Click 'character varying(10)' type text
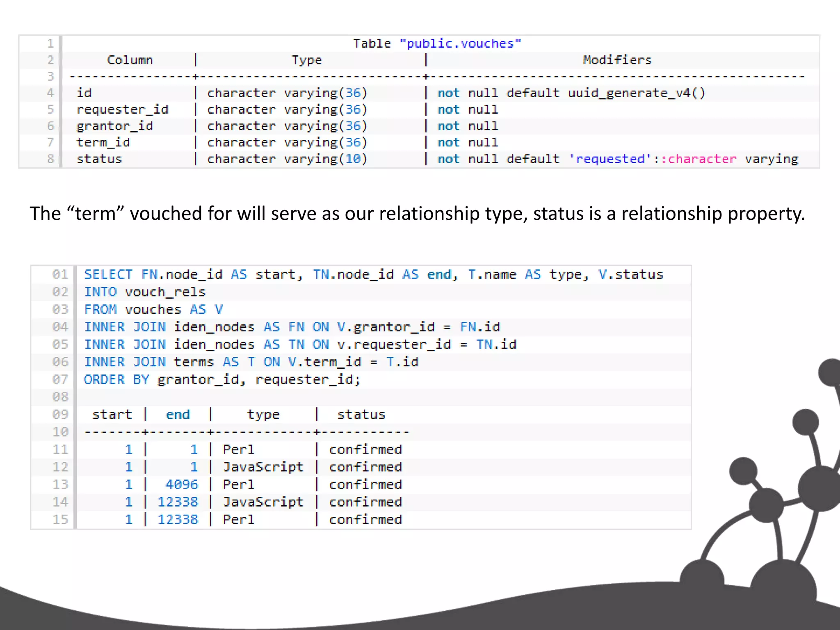This screenshot has height=630, width=840. [x=287, y=159]
